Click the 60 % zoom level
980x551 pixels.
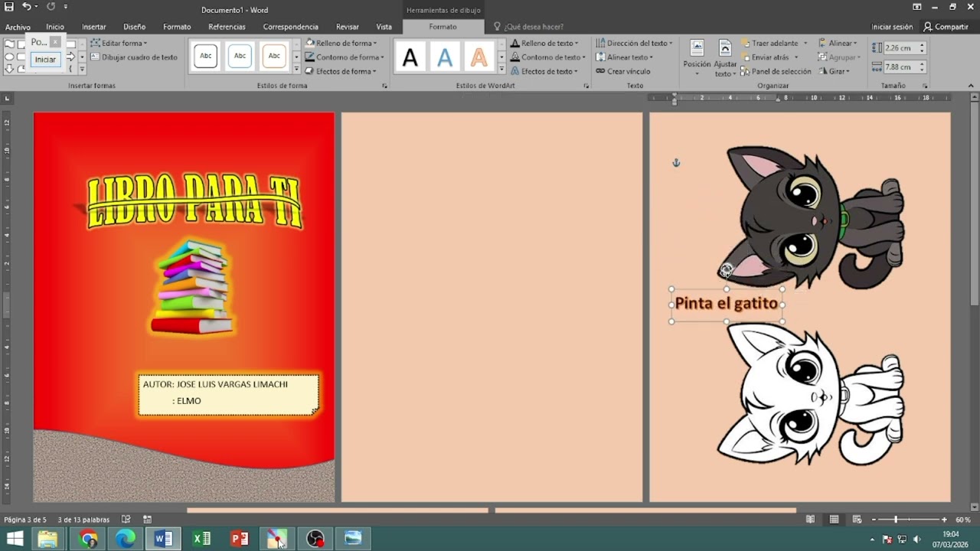[x=962, y=520]
